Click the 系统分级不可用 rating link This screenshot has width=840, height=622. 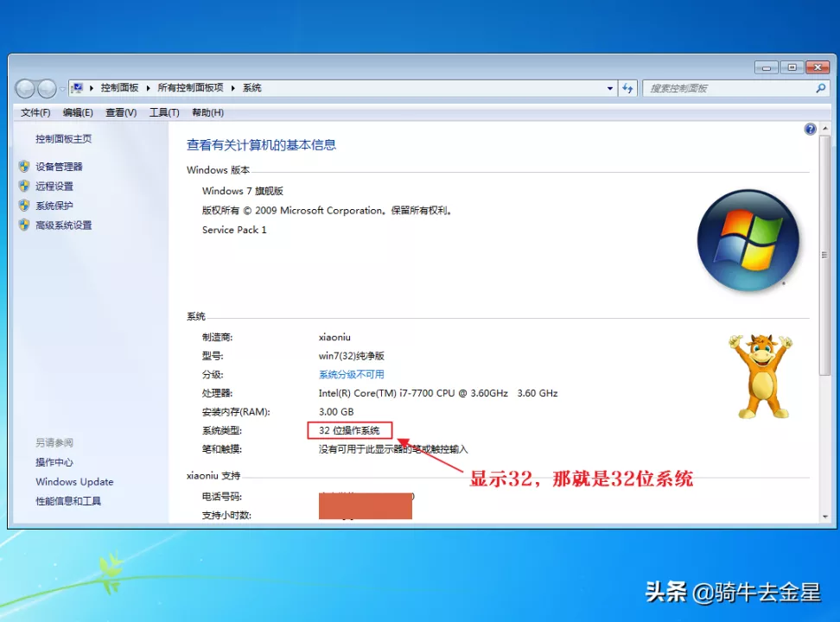352,374
